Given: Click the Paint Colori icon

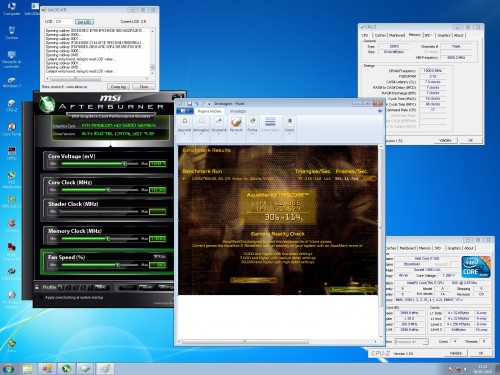Looking at the screenshot, I should 289,121.
